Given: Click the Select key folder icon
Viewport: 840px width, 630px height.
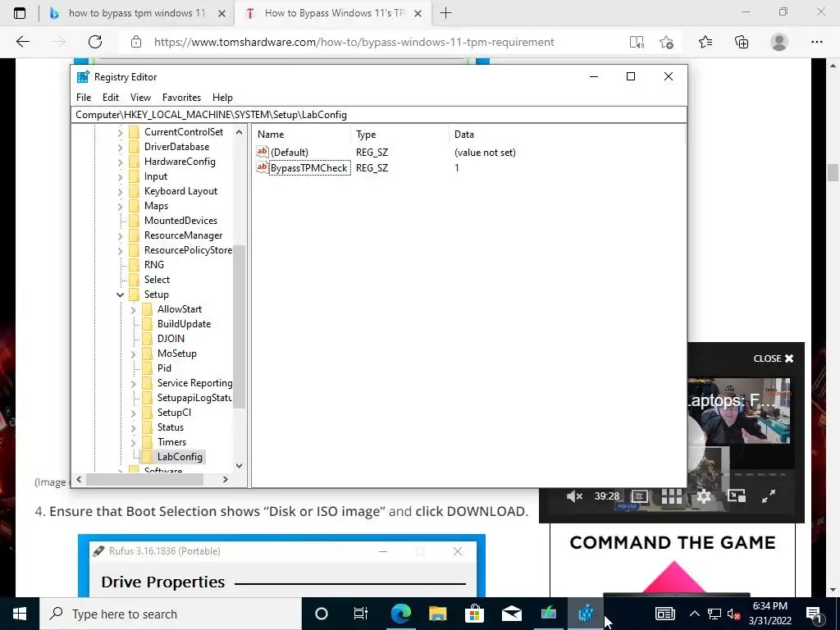Looking at the screenshot, I should 134,280.
